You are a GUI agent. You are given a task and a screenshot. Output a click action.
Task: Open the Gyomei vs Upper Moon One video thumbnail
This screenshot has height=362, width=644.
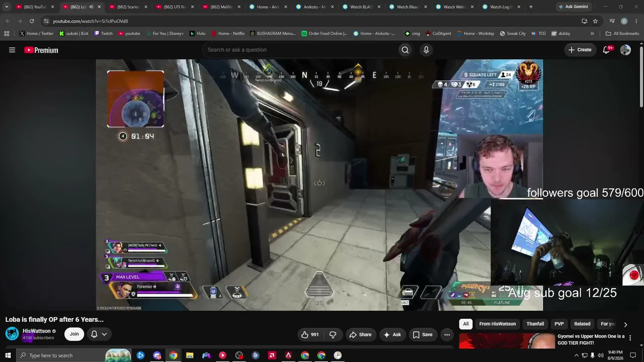point(506,341)
